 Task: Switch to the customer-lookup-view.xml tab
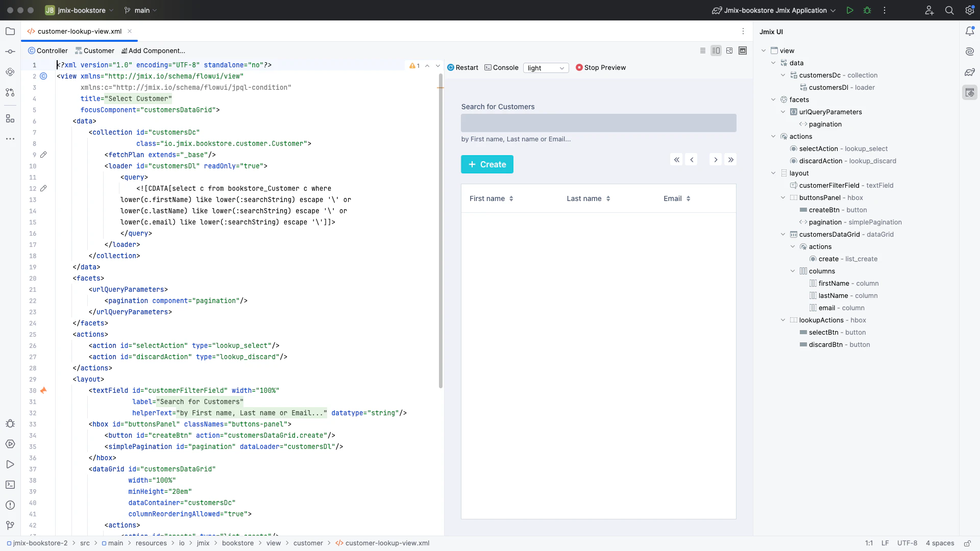79,31
